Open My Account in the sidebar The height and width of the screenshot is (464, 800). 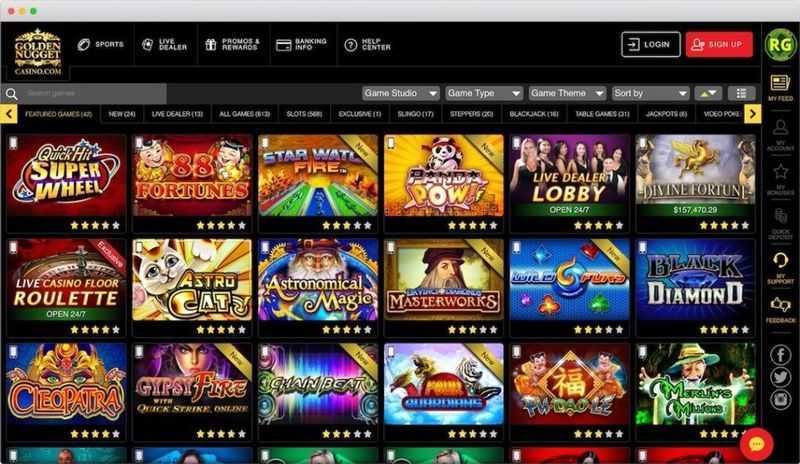[x=780, y=135]
